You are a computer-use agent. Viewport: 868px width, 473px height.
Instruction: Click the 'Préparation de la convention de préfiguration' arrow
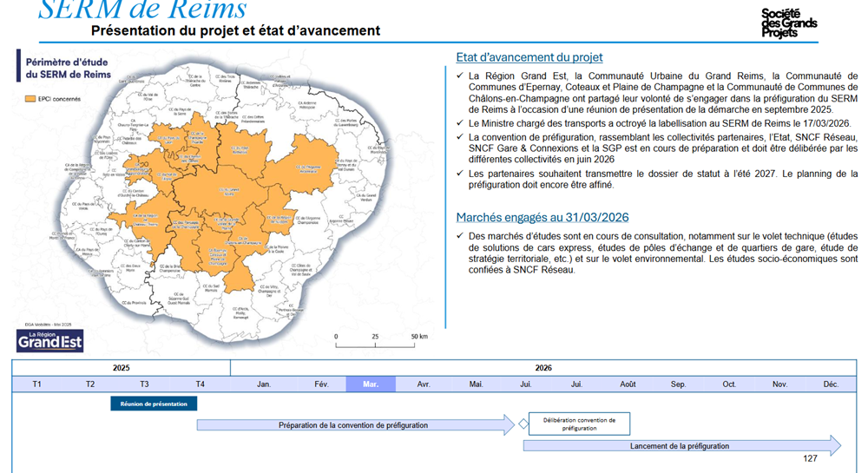(355, 425)
